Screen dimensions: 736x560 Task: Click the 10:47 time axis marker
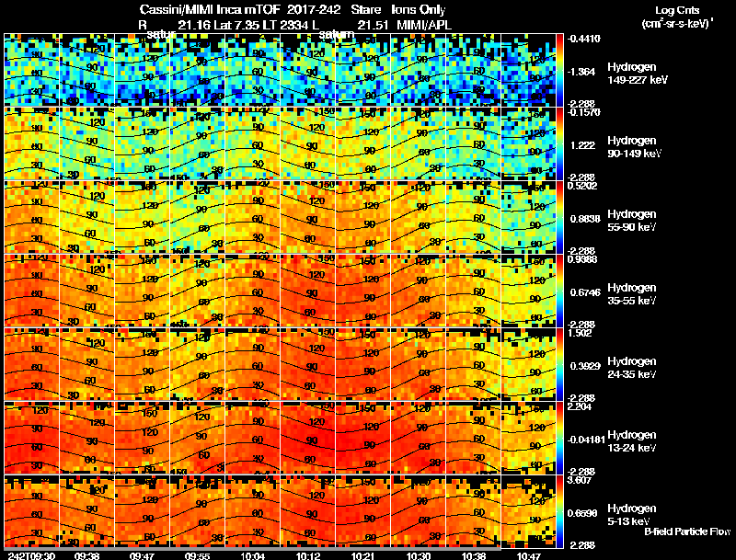(529, 555)
